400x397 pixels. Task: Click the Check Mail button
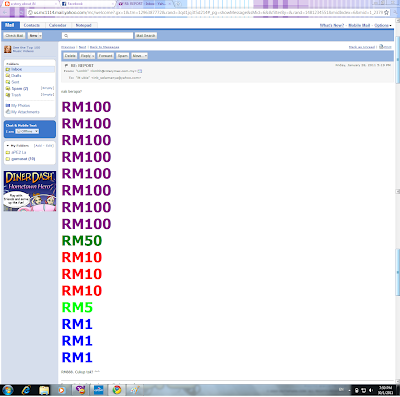pyautogui.click(x=14, y=36)
